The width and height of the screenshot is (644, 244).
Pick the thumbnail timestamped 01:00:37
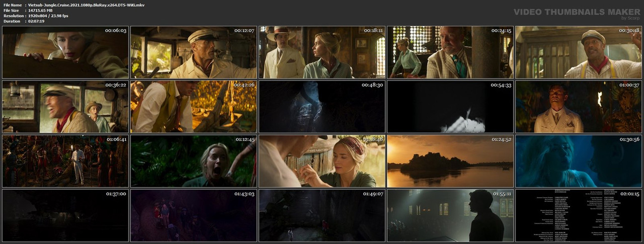pos(579,107)
